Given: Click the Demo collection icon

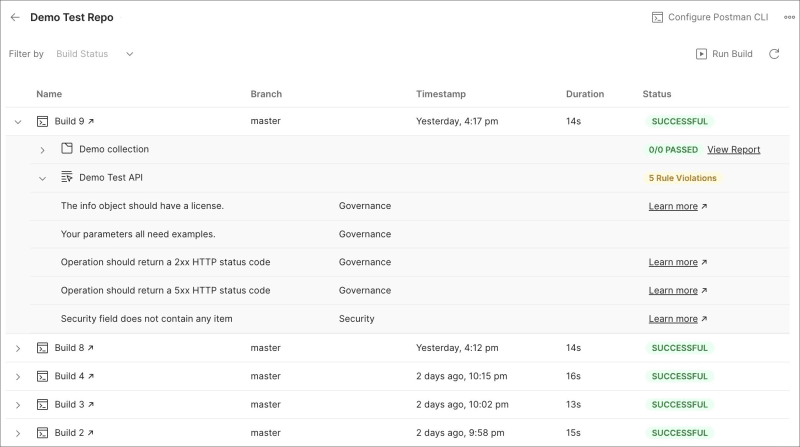Looking at the screenshot, I should point(67,149).
